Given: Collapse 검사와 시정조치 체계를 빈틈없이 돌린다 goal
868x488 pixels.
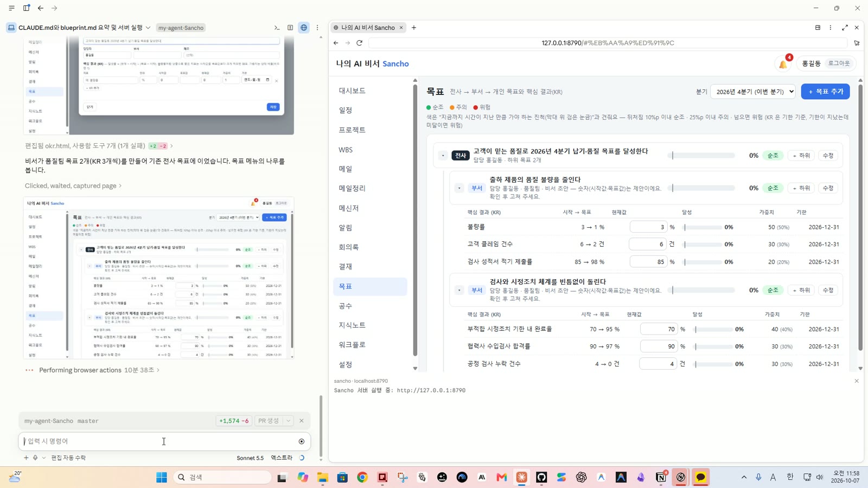Looking at the screenshot, I should click(459, 290).
